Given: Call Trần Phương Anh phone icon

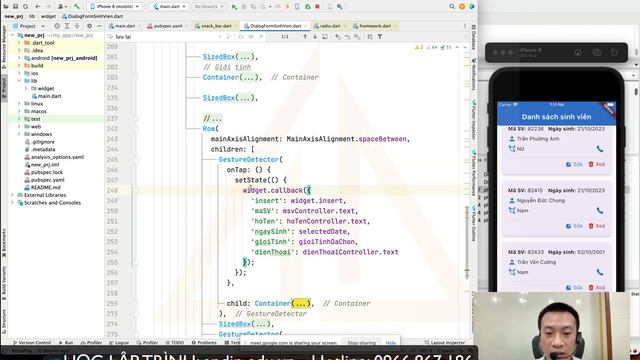Looking at the screenshot, I should pos(600,149).
